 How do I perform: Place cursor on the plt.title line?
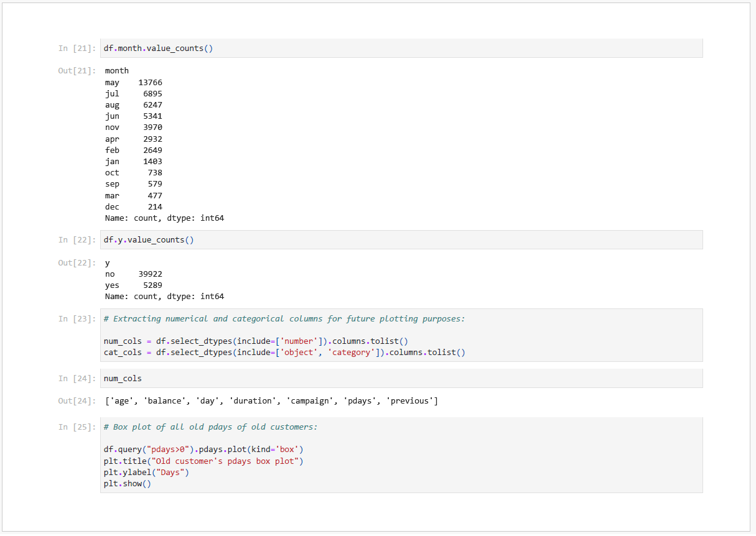click(x=203, y=461)
